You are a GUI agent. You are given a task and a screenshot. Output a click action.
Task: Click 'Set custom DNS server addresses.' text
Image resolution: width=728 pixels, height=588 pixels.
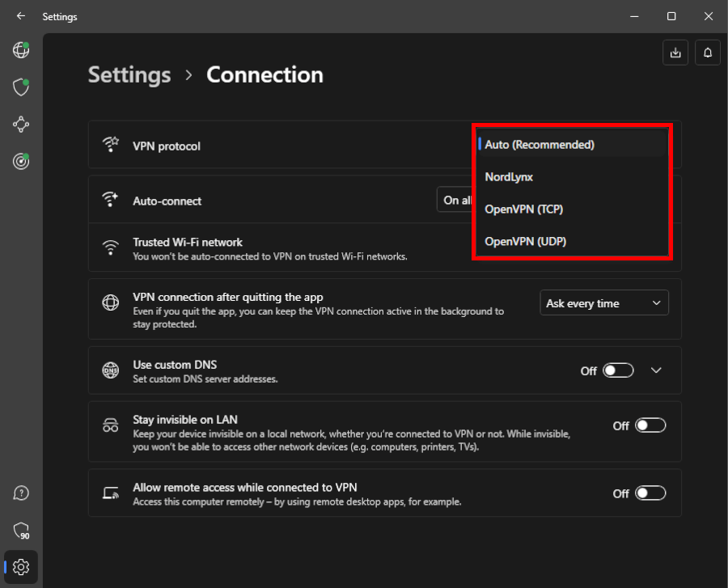click(205, 379)
